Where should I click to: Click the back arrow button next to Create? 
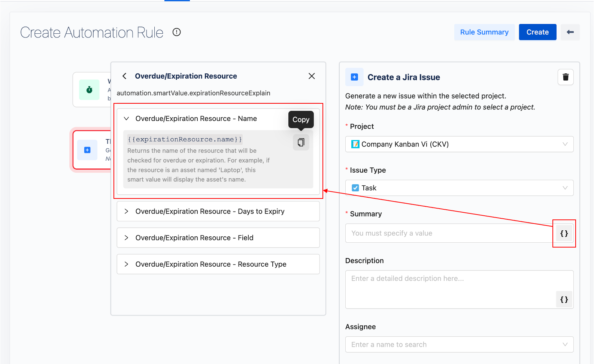570,32
